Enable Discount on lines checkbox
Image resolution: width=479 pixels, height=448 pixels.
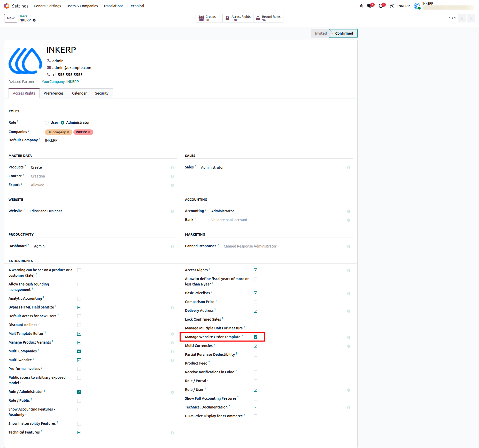pos(79,325)
